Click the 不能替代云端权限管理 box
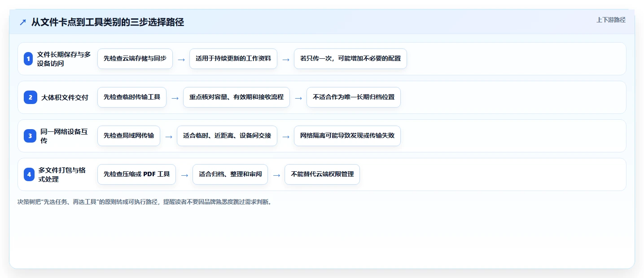Viewport: 644px width, 278px height. pyautogui.click(x=322, y=174)
